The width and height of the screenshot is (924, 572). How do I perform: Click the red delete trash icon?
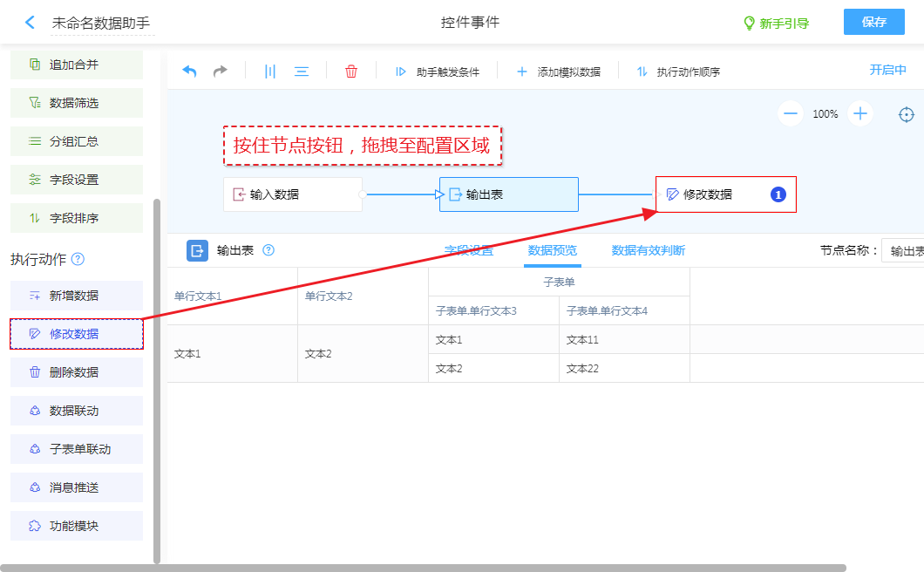point(351,71)
